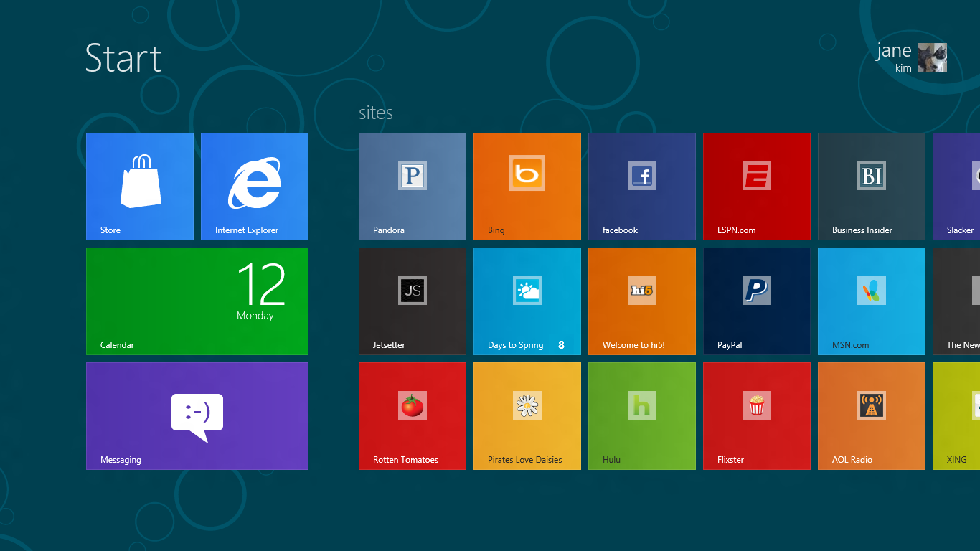Open the Messaging tile
Viewport: 980px width, 551px height.
tap(197, 416)
